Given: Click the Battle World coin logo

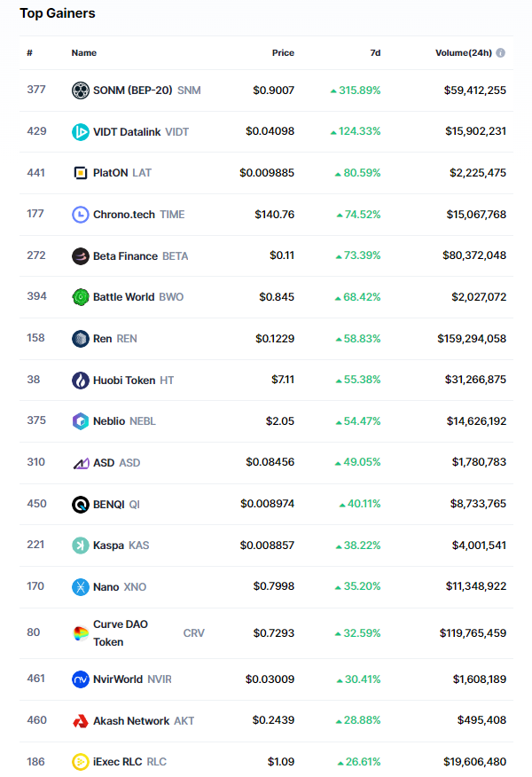Looking at the screenshot, I should coord(81,297).
